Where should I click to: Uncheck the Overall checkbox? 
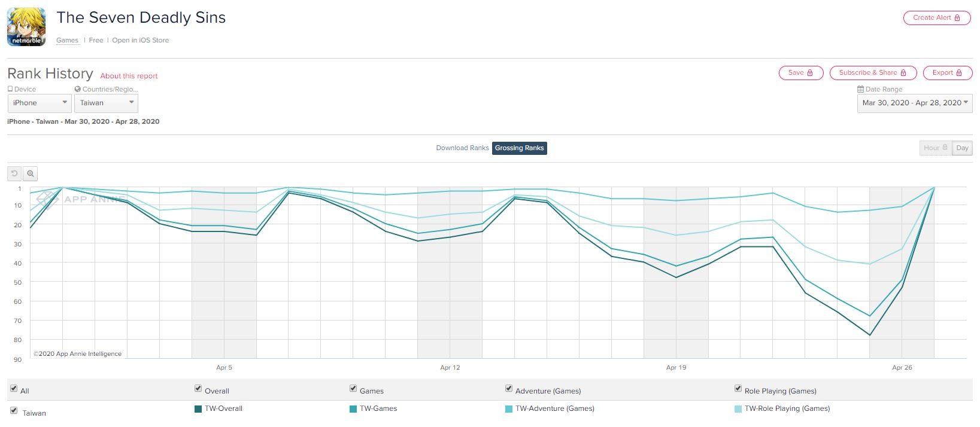[198, 389]
